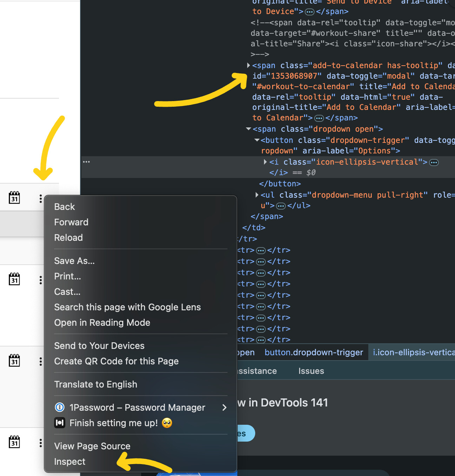
Task: Click the calendar icon in the second row
Action: (x=14, y=279)
